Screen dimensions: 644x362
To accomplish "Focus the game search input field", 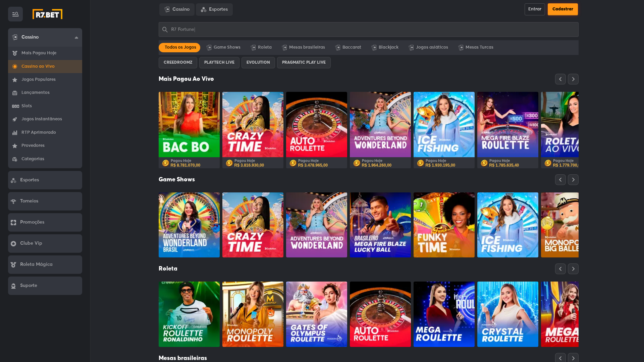I will (x=369, y=29).
